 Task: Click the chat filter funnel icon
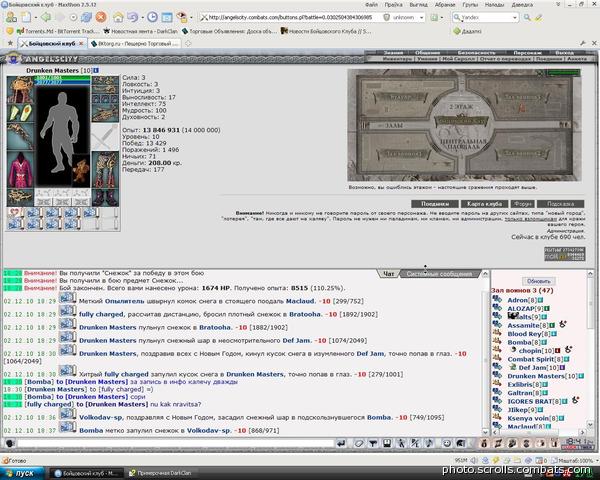tap(373, 443)
